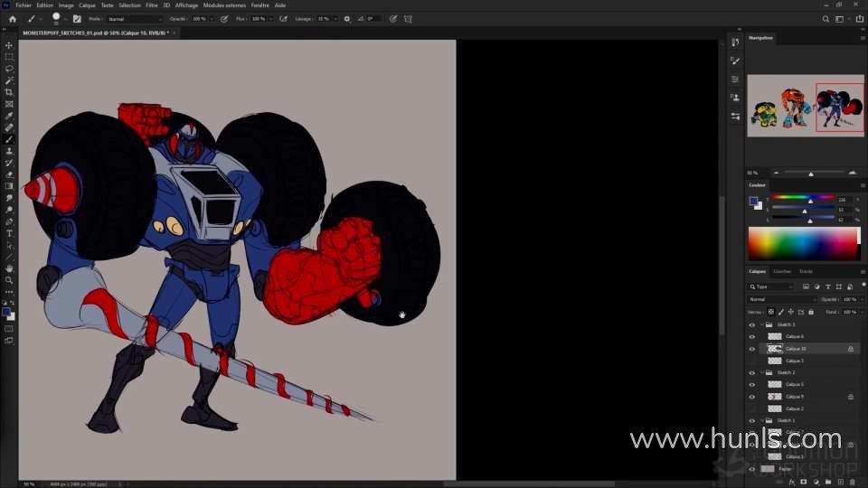The height and width of the screenshot is (488, 868).
Task: Open the Calque menu in menu bar
Action: 87,5
